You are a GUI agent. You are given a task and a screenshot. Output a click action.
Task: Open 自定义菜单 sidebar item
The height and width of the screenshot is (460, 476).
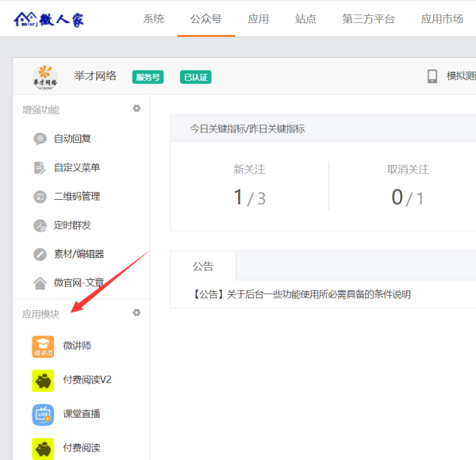77,167
